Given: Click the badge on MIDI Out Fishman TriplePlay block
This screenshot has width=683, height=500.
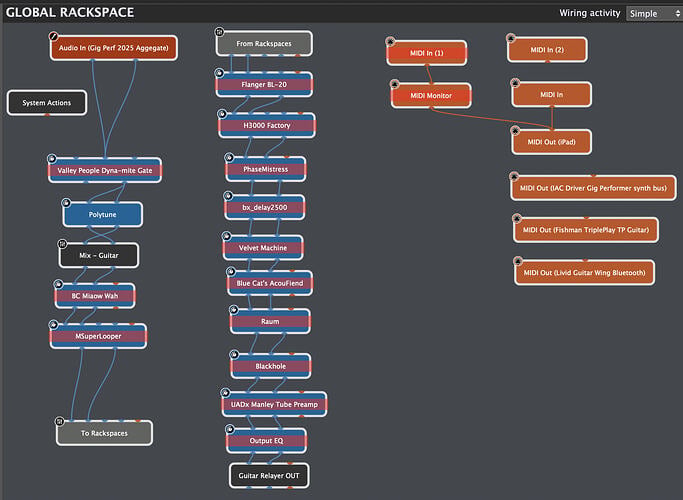Looking at the screenshot, I should tap(517, 218).
